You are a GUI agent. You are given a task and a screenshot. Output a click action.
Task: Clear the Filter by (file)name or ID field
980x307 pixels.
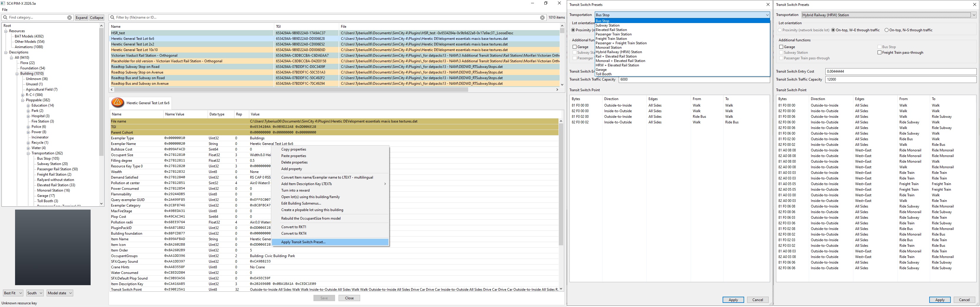[543, 17]
